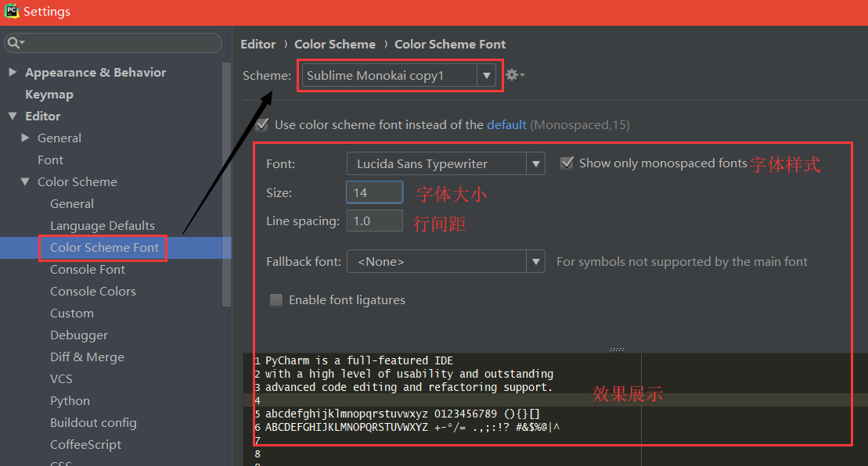Expand the General node under Editor
The width and height of the screenshot is (868, 466).
click(x=25, y=138)
